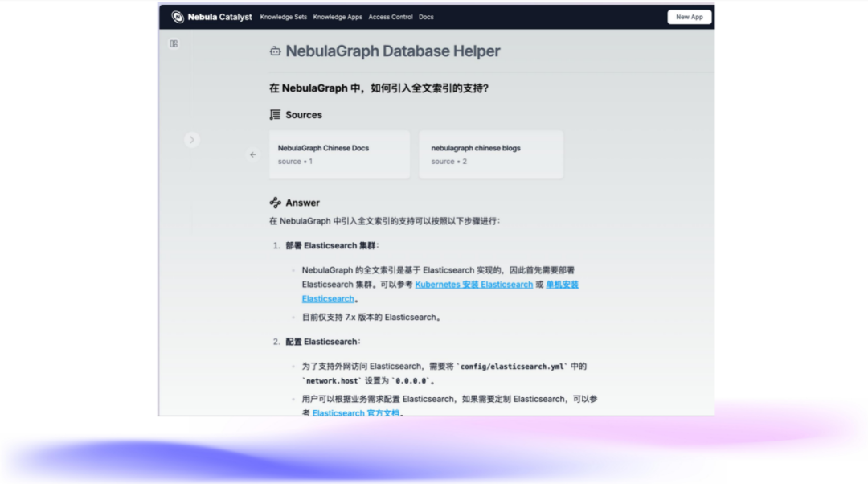Click the source • 1 label
The width and height of the screenshot is (868, 484).
(295, 162)
